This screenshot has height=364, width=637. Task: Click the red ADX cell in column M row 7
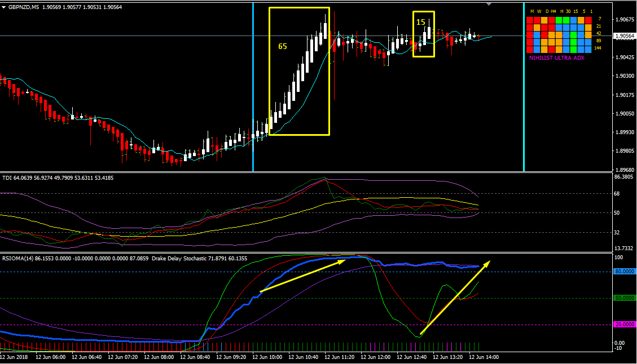(x=530, y=20)
